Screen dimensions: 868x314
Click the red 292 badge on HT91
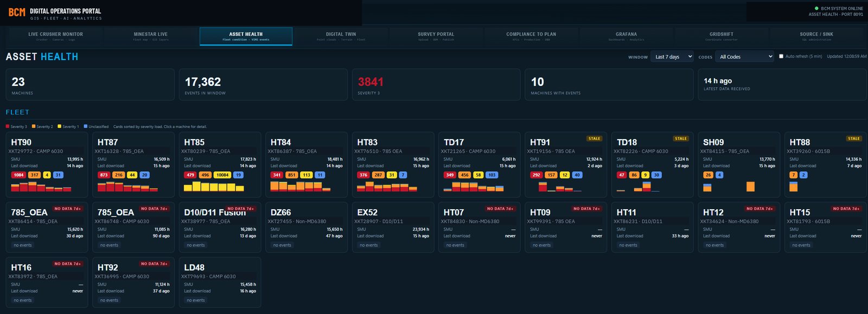(x=537, y=175)
